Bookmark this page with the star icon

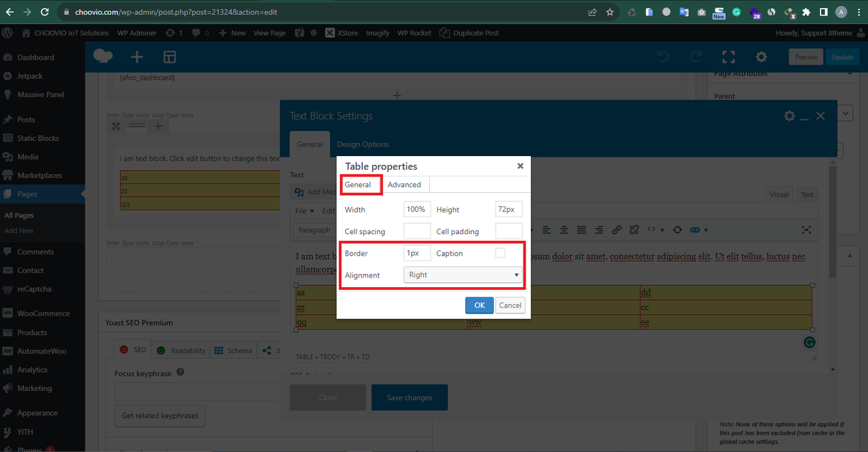tap(610, 12)
